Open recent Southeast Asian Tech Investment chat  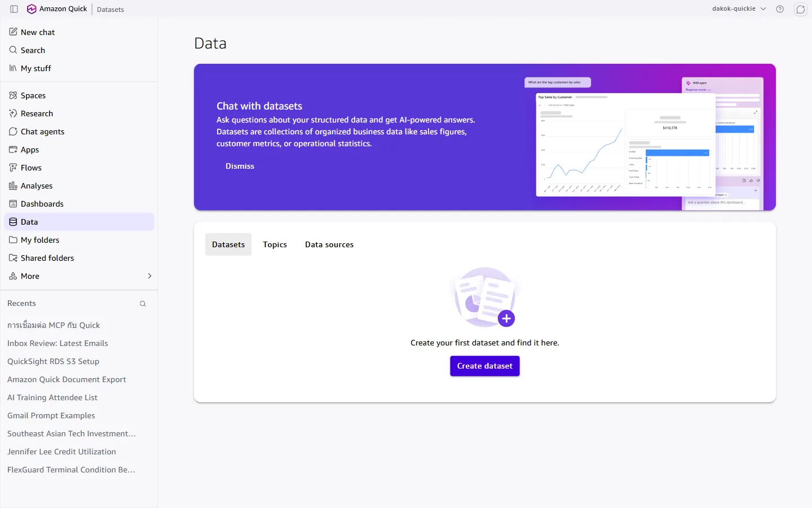coord(72,433)
